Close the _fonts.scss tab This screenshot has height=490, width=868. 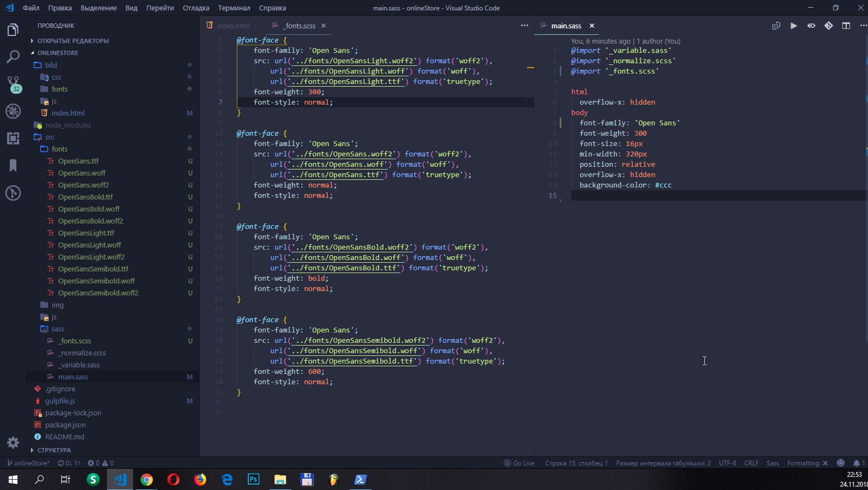click(x=324, y=26)
